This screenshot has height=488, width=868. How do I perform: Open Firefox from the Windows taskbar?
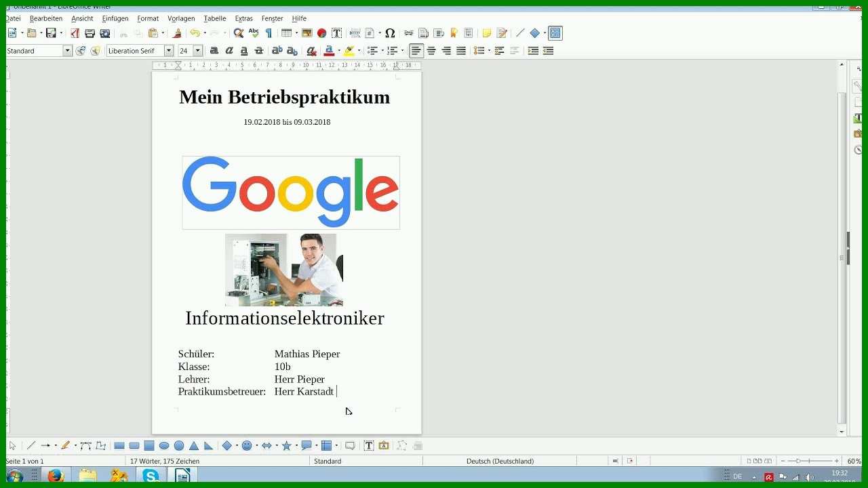click(56, 476)
